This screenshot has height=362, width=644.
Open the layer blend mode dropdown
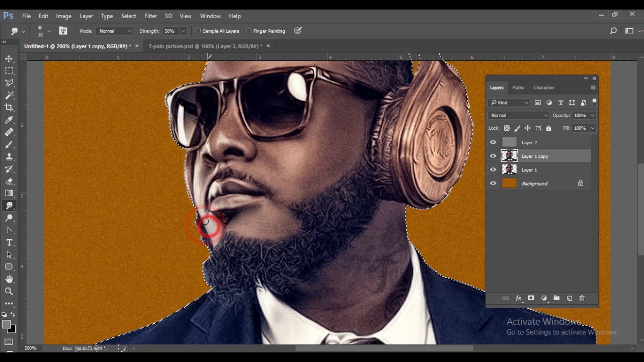518,115
